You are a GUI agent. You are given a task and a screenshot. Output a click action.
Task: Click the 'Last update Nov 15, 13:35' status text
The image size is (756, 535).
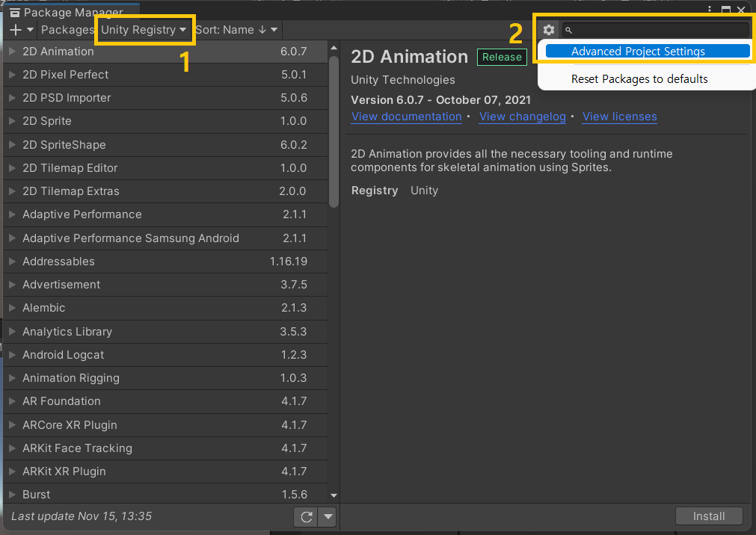[x=82, y=516]
